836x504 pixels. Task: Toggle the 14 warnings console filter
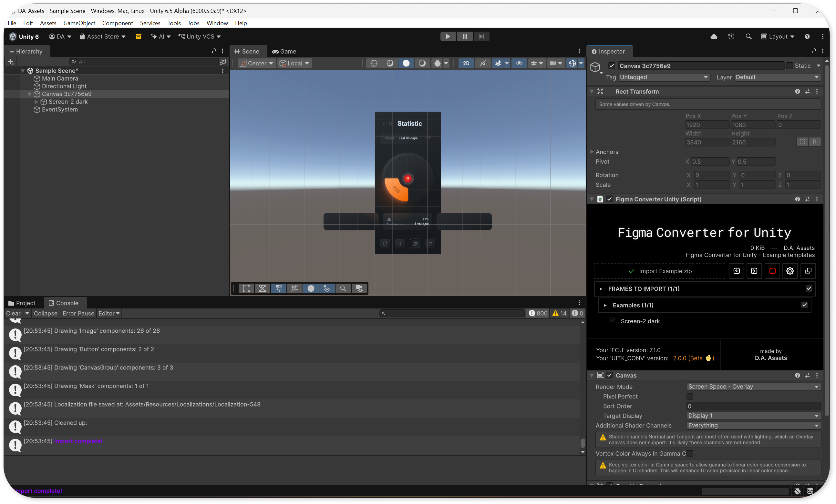(x=559, y=314)
